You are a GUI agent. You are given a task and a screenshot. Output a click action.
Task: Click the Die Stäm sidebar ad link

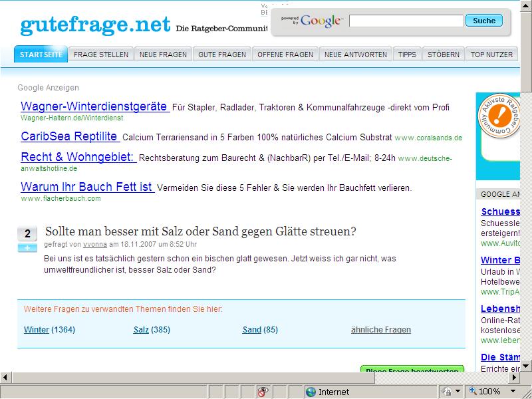(500, 357)
